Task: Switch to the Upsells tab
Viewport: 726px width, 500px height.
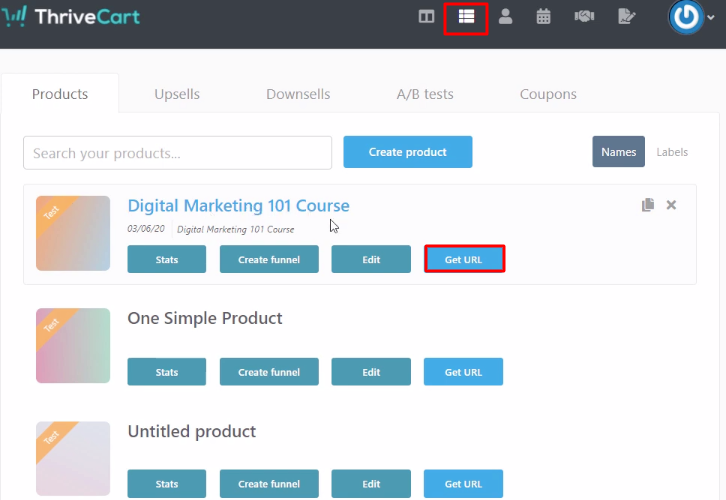Action: [x=177, y=94]
